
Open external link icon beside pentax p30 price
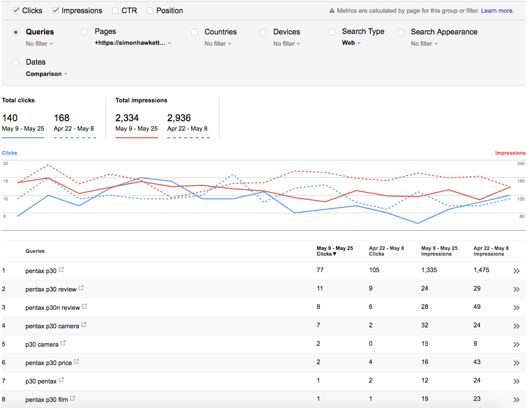pos(76,361)
